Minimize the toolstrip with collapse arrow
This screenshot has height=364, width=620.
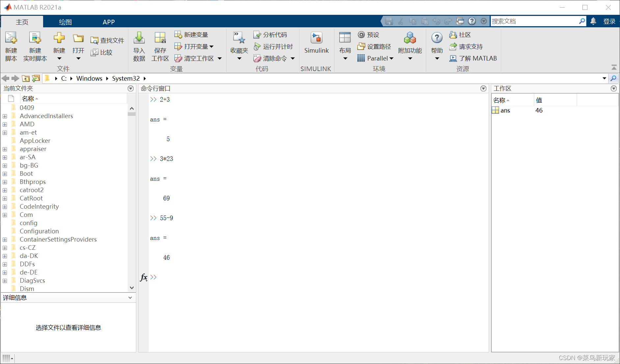[x=614, y=67]
